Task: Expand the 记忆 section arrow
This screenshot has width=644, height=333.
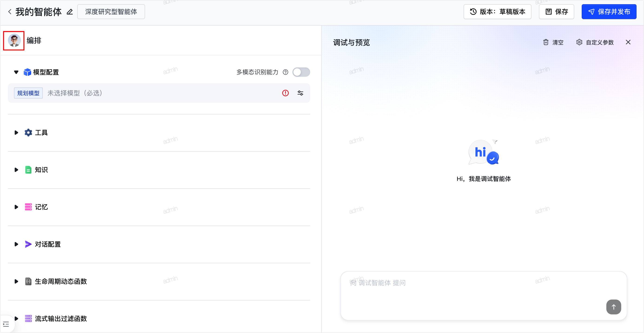Action: point(16,207)
